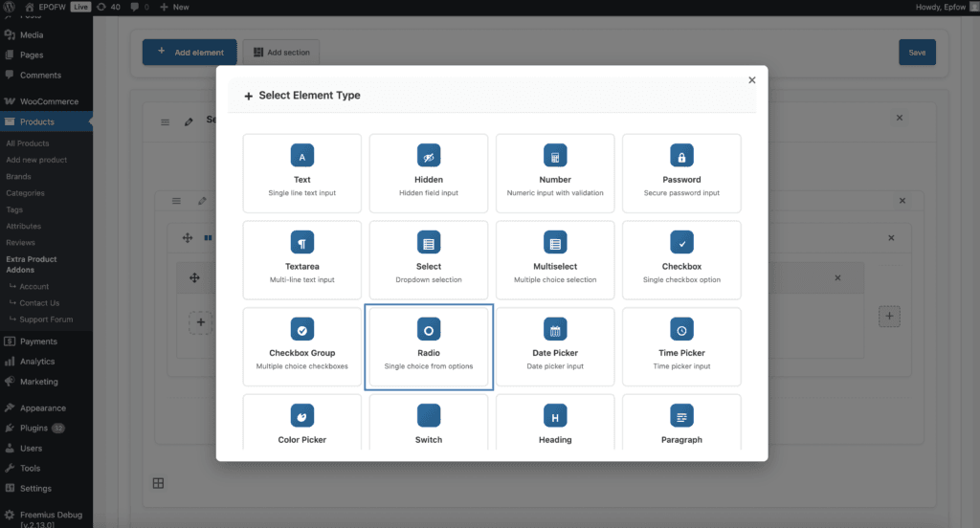Choose the Checkbox Group element type

302,346
